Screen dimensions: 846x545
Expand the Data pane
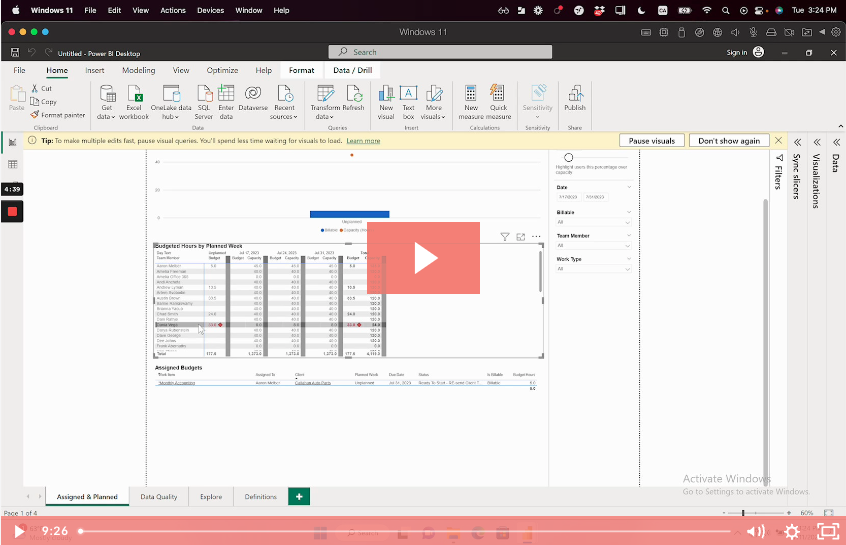tap(836, 142)
